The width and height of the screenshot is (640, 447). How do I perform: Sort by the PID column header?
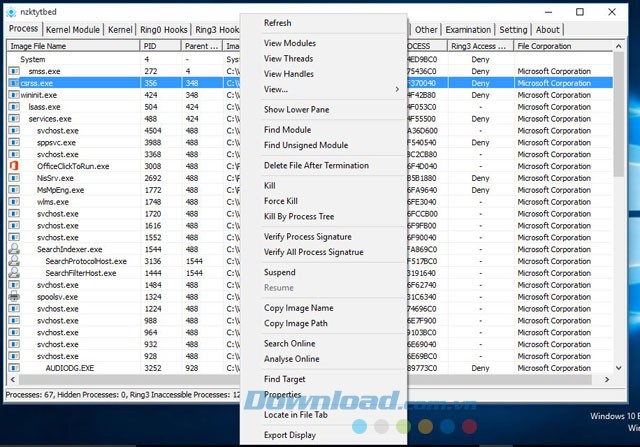click(160, 46)
